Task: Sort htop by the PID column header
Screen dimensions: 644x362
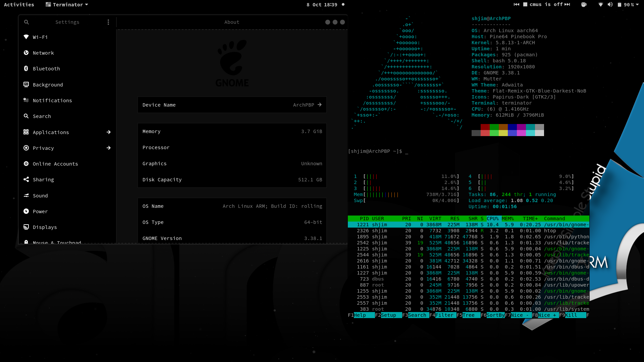Action: coord(364,219)
